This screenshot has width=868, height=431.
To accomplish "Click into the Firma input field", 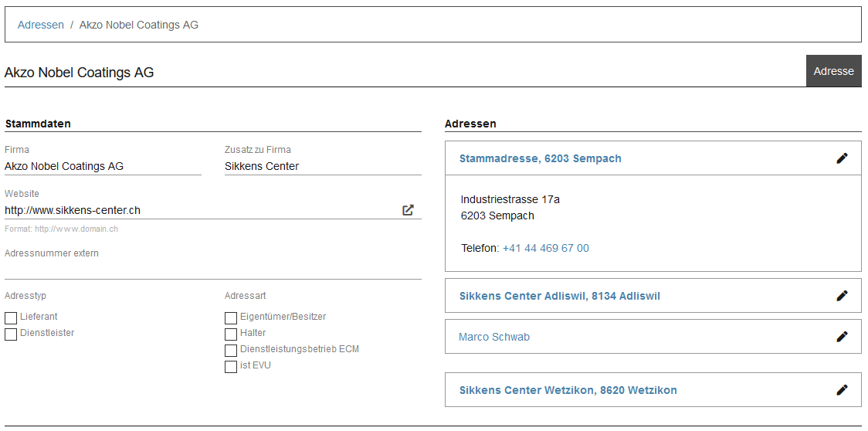I will [103, 166].
